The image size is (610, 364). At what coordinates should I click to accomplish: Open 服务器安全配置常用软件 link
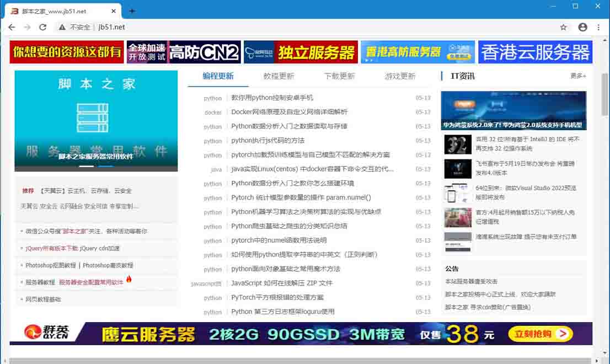[x=91, y=282]
